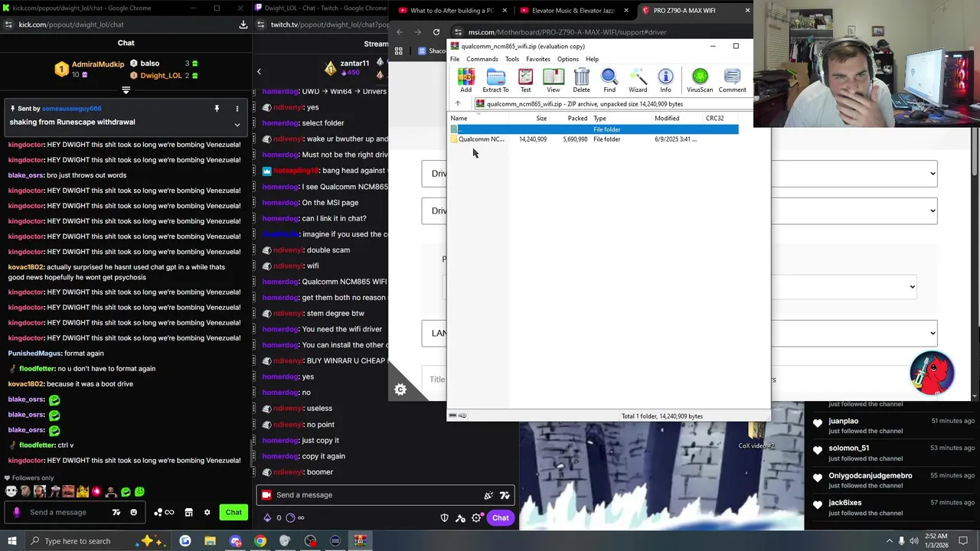Click Extract To in WinRAR toolbar
Image resolution: width=980 pixels, height=551 pixels.
[x=495, y=80]
